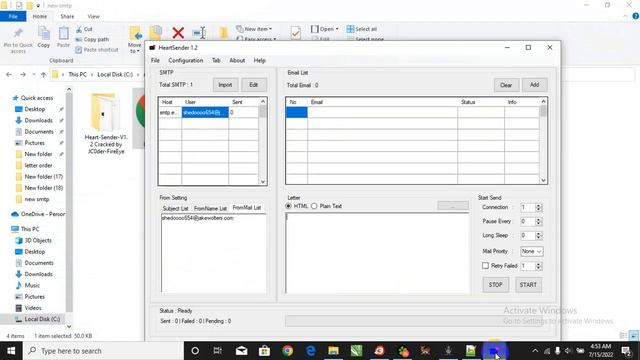Image resolution: width=640 pixels, height=360 pixels.
Task: Increase the Long Sleep value
Action: [x=538, y=233]
